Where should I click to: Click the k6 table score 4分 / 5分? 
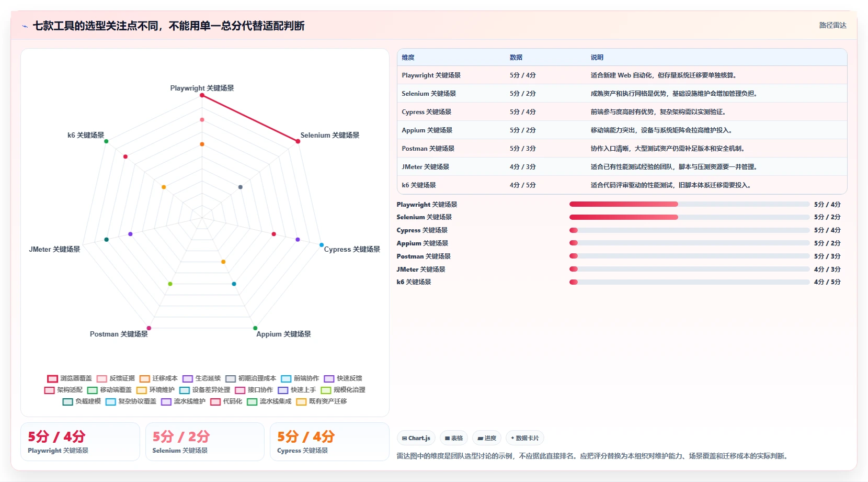tap(523, 185)
